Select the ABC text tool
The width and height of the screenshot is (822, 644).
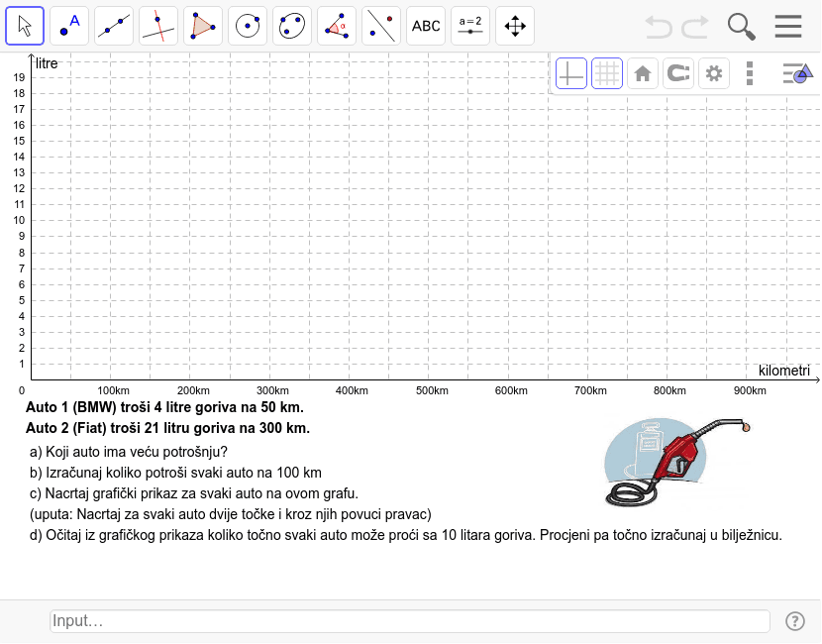[426, 26]
